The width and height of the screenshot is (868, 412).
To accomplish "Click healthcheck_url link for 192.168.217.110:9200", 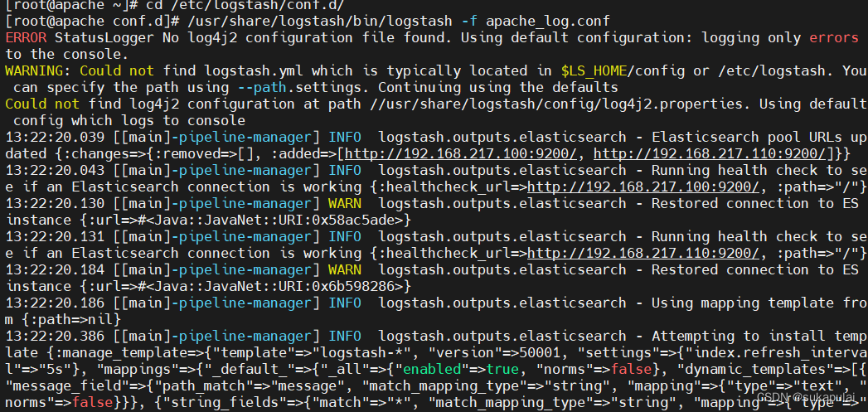I will pos(644,253).
